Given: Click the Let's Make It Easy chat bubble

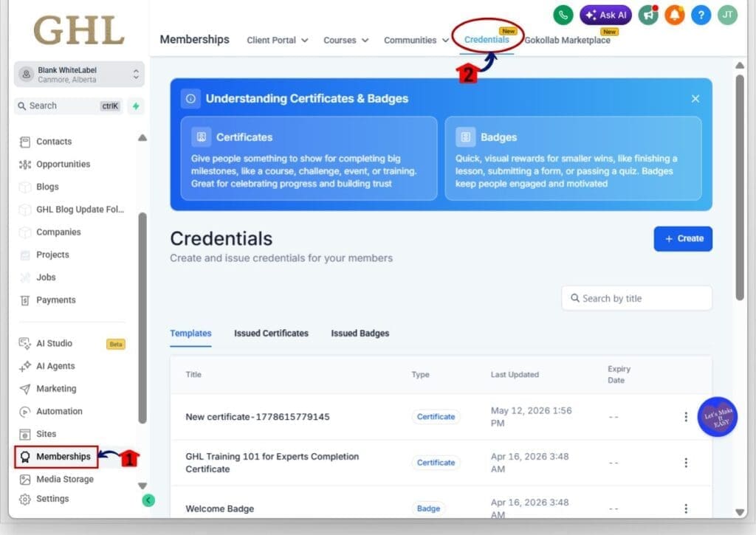Looking at the screenshot, I should (x=718, y=417).
